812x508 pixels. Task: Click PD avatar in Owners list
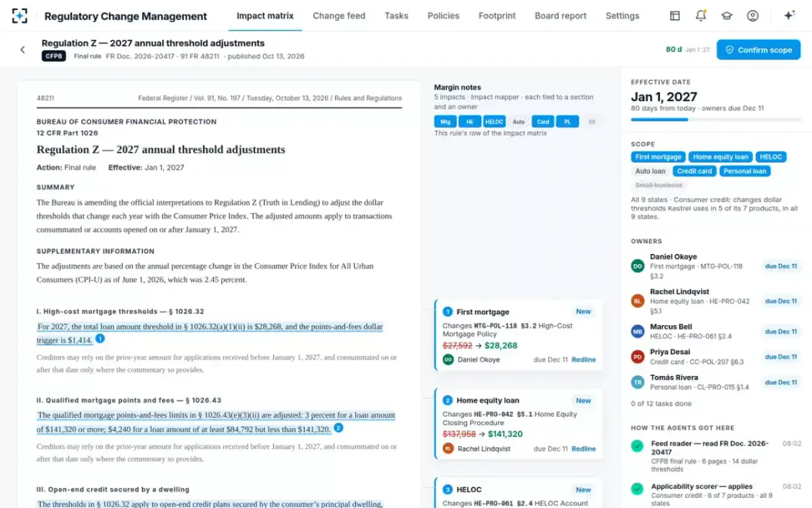click(637, 356)
